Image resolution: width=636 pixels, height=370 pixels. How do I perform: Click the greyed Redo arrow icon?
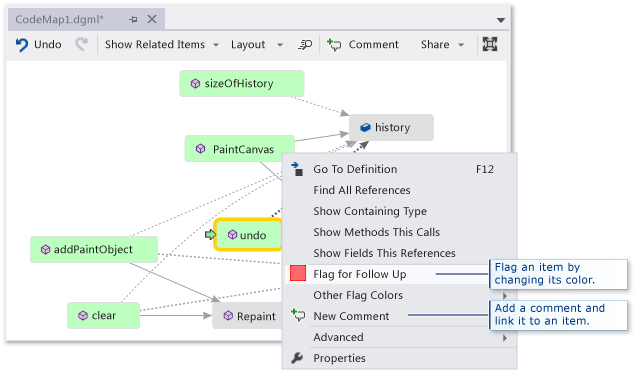tap(82, 44)
